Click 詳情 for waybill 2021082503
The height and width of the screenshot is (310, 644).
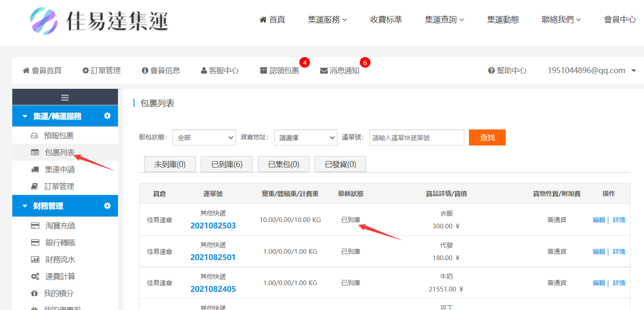point(619,220)
